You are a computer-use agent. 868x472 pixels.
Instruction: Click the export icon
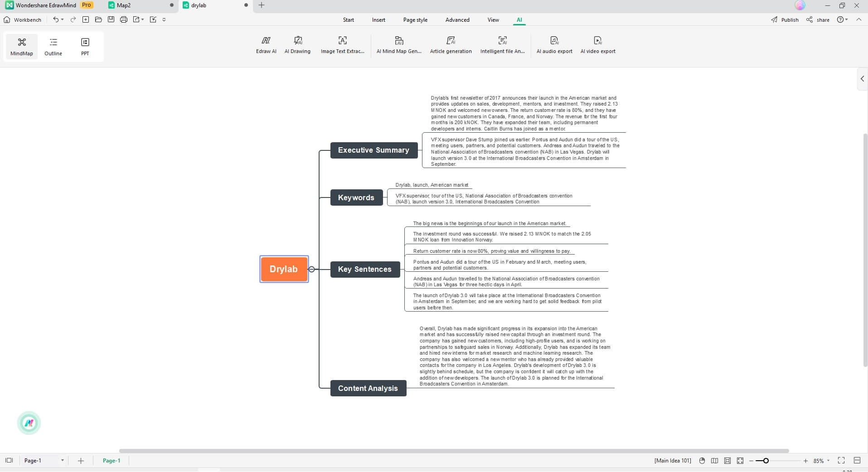pos(136,19)
